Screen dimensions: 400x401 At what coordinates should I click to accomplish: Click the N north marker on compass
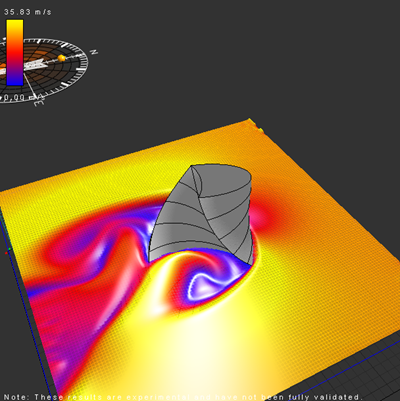pyautogui.click(x=94, y=52)
